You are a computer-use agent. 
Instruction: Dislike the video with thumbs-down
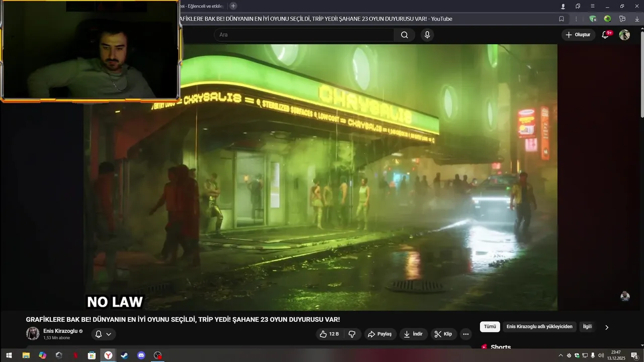pyautogui.click(x=352, y=334)
